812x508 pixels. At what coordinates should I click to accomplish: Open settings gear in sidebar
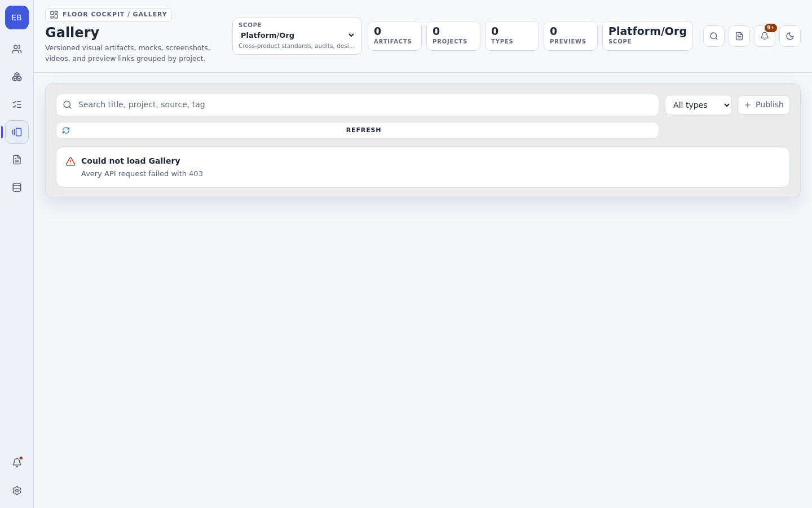[17, 491]
